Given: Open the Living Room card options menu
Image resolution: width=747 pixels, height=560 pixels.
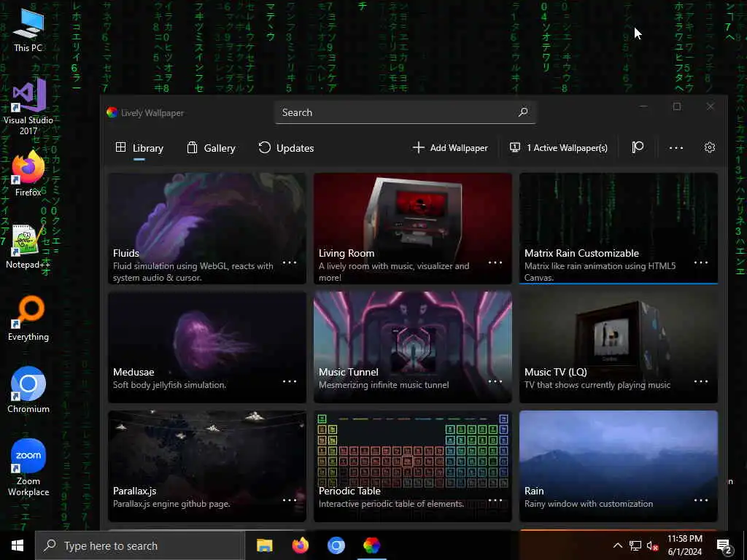Looking at the screenshot, I should coord(495,262).
